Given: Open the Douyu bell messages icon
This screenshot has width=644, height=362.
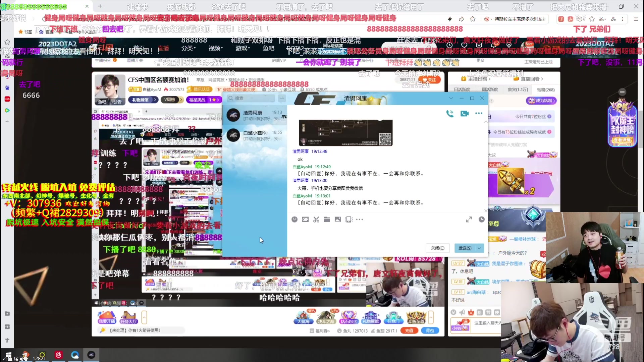Looking at the screenshot, I should 494,45.
